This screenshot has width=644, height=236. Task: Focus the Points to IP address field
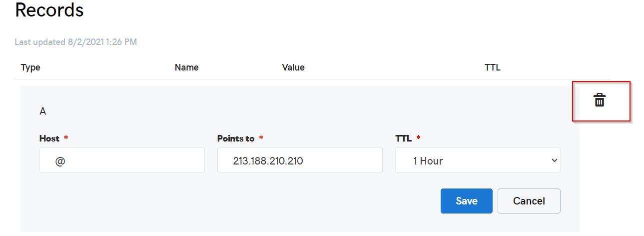point(300,160)
